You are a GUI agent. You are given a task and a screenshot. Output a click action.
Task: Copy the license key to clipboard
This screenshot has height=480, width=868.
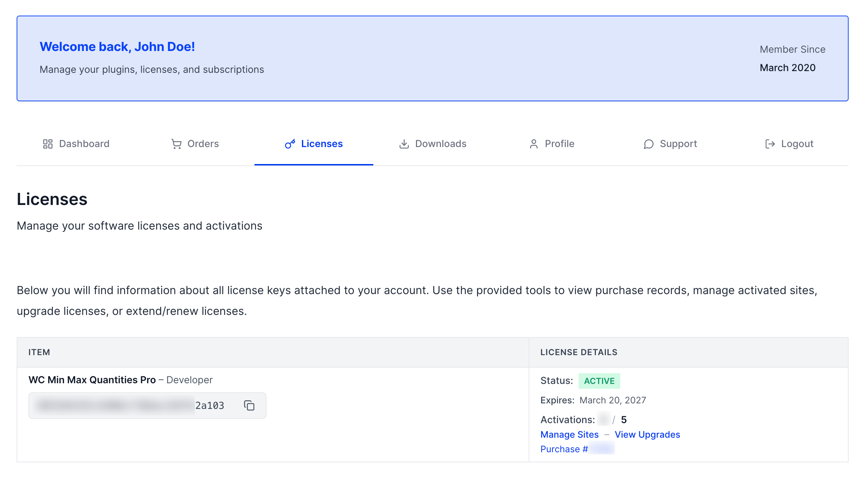pyautogui.click(x=249, y=405)
